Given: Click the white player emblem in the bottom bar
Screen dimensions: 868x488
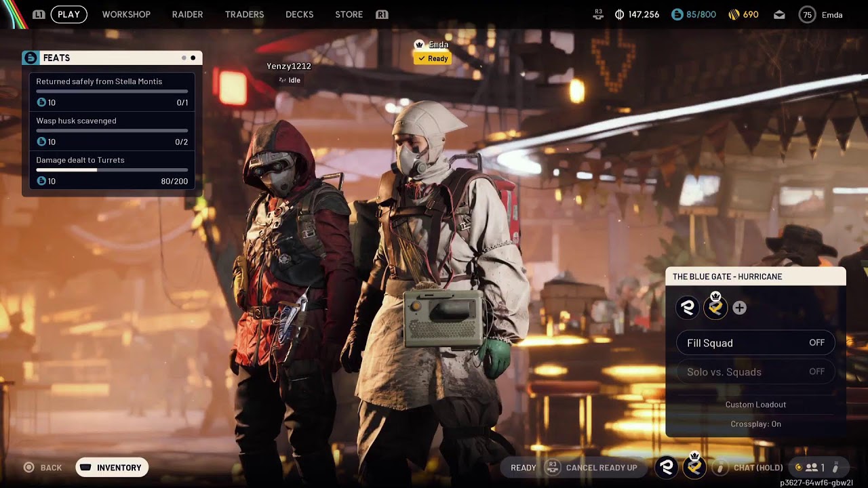Looking at the screenshot, I should 667,467.
